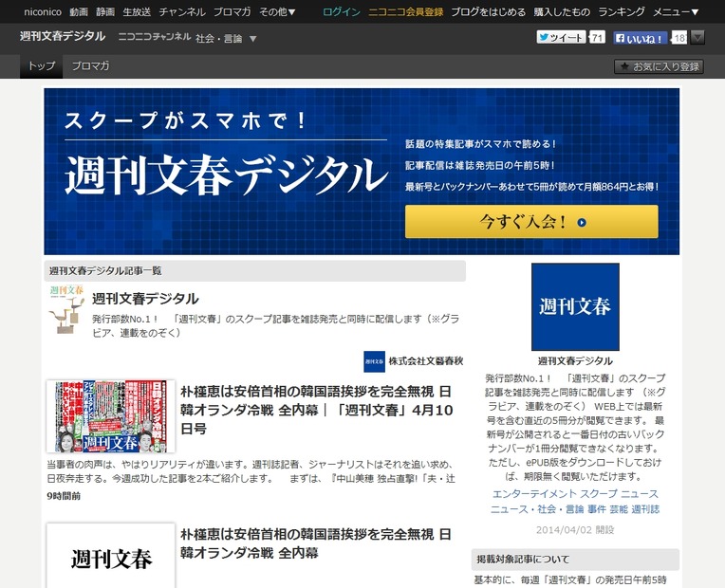Click ブログをはじめる link
This screenshot has height=588, width=725.
[489, 12]
